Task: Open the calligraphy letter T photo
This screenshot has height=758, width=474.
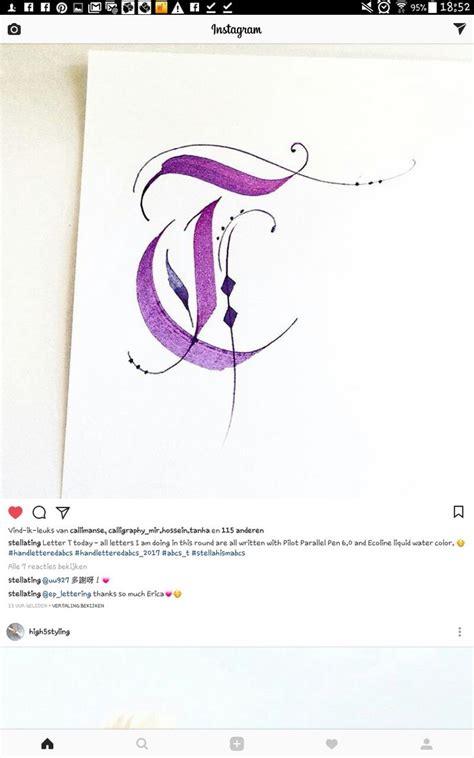Action: (x=237, y=271)
